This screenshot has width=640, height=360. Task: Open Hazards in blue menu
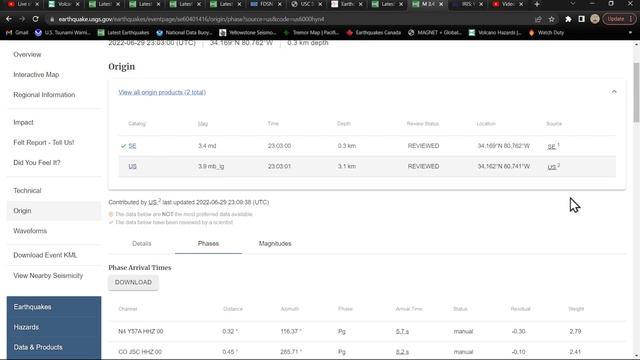[x=26, y=327]
